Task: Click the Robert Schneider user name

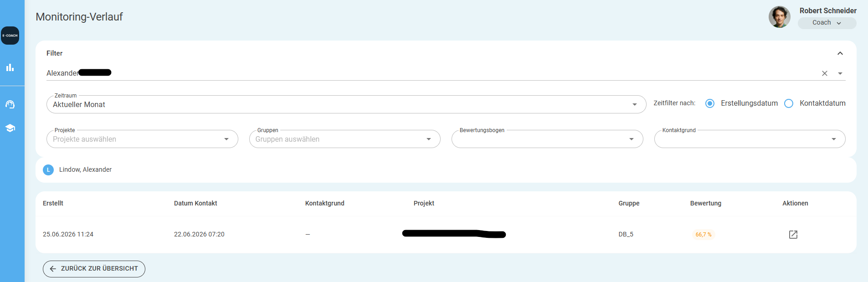Action: (x=828, y=10)
